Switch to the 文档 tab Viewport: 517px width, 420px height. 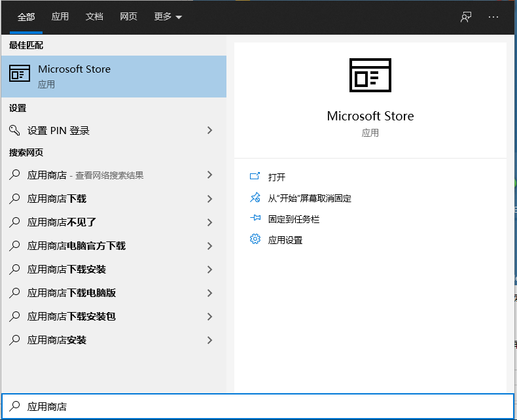[94, 17]
